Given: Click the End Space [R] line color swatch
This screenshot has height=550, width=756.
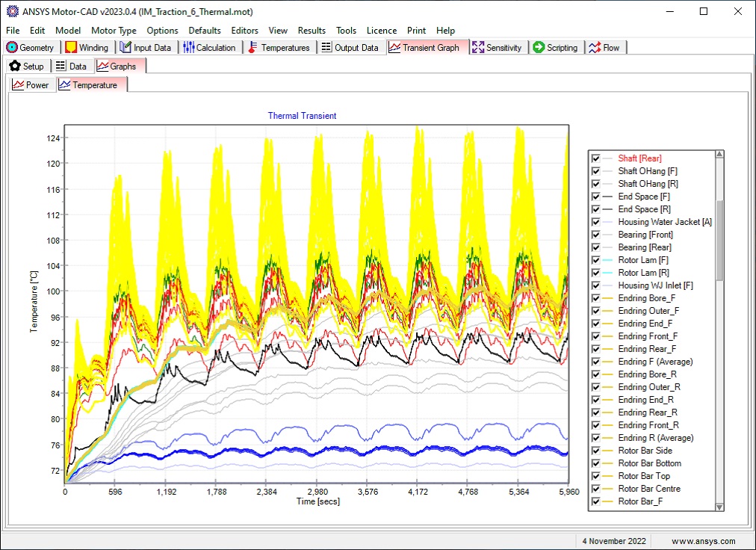Looking at the screenshot, I should pos(609,209).
